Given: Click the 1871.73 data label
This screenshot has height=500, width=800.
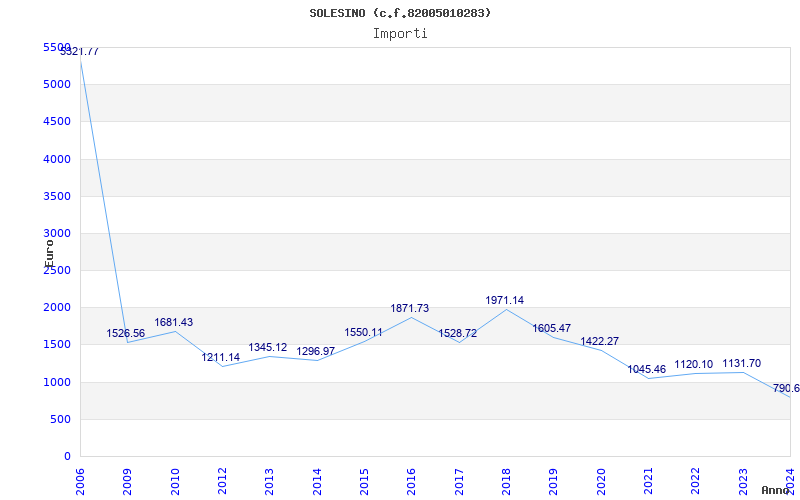Looking at the screenshot, I should pos(410,308).
